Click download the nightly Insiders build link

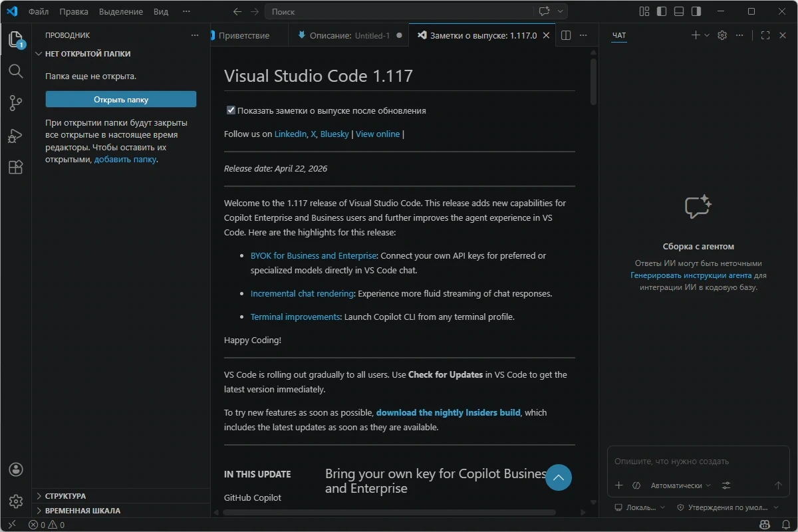[448, 412]
